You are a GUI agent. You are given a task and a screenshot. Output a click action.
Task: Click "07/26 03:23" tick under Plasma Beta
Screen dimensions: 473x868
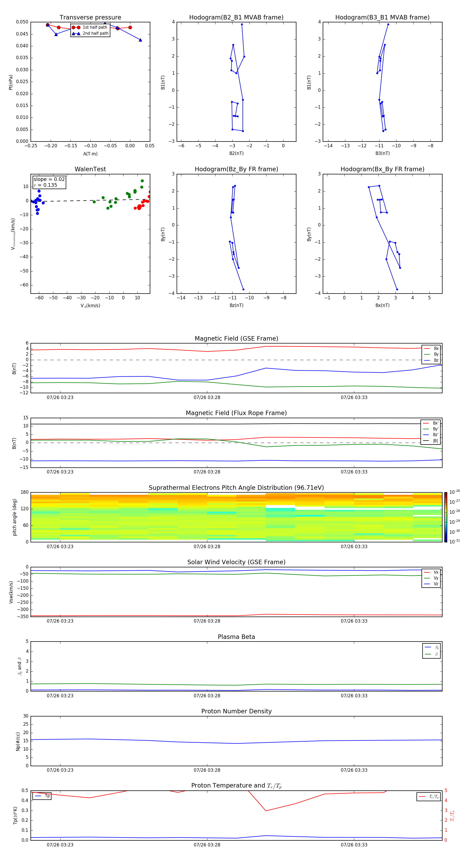tap(60, 696)
